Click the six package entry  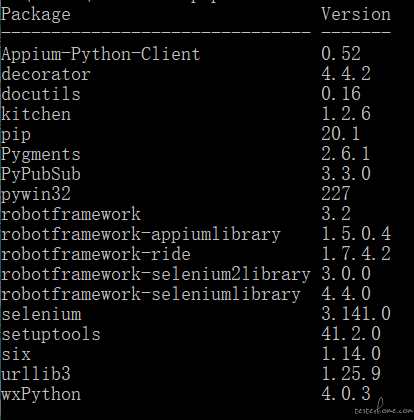(x=16, y=354)
